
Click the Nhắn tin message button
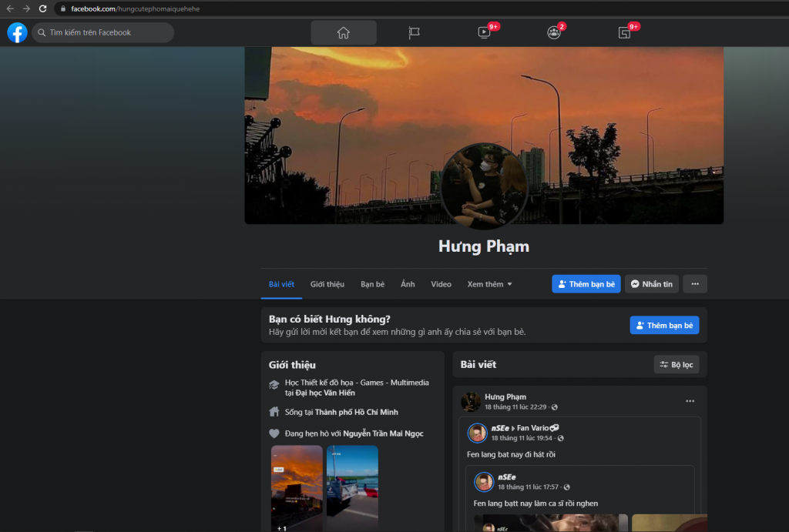point(651,284)
